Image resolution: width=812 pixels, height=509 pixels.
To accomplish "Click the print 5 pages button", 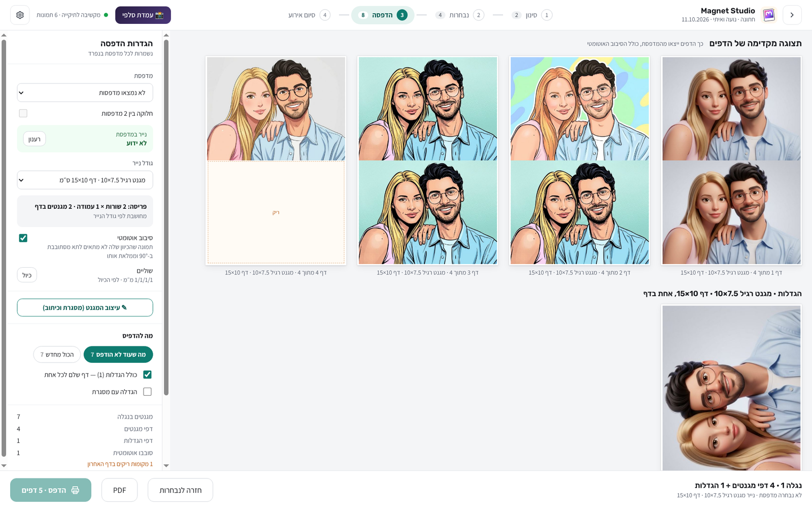I will (x=51, y=490).
